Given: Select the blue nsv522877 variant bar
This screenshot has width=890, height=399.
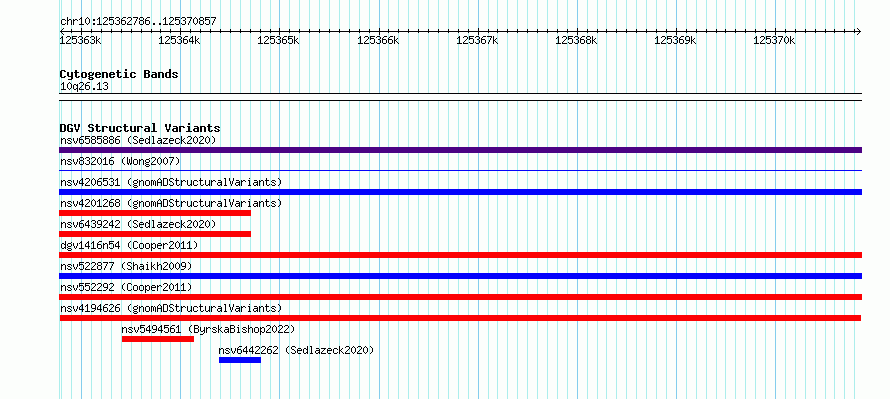Looking at the screenshot, I should [460, 276].
